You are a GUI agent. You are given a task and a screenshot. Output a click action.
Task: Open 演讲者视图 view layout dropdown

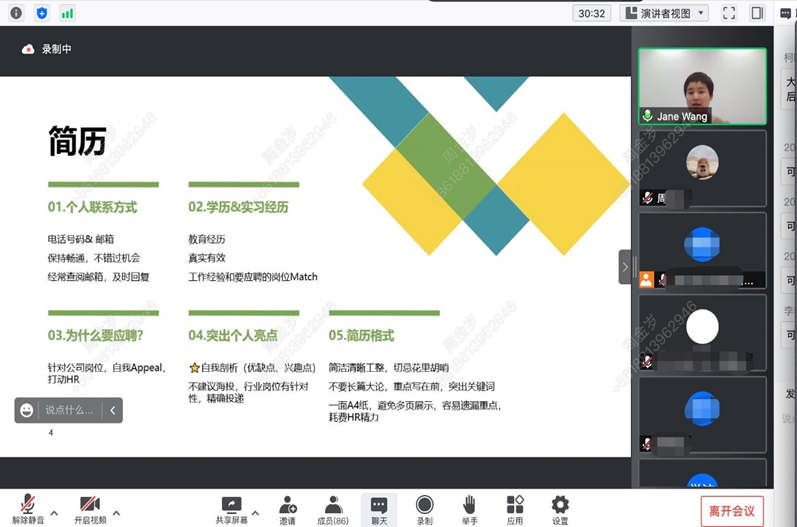(x=664, y=13)
